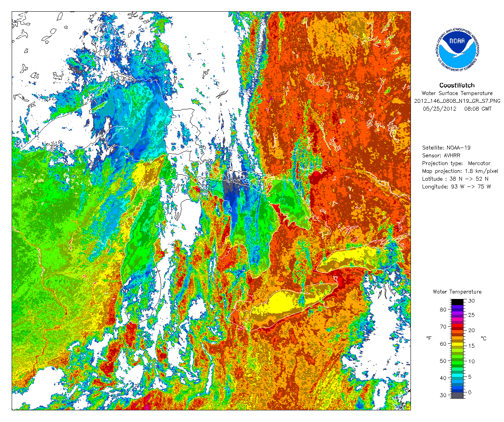Click the CoastWatch title text
This screenshot has height=422, width=504.
click(x=457, y=85)
